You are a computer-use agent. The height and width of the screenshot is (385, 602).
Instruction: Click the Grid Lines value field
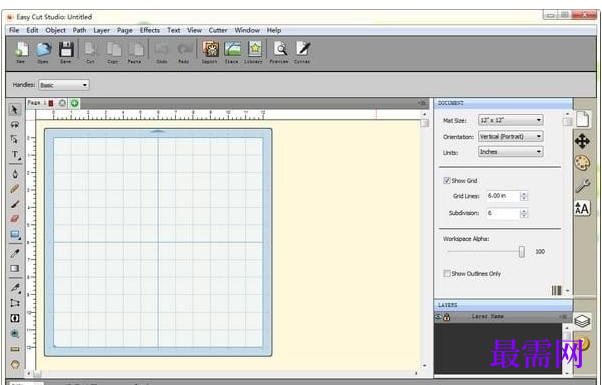(x=503, y=196)
